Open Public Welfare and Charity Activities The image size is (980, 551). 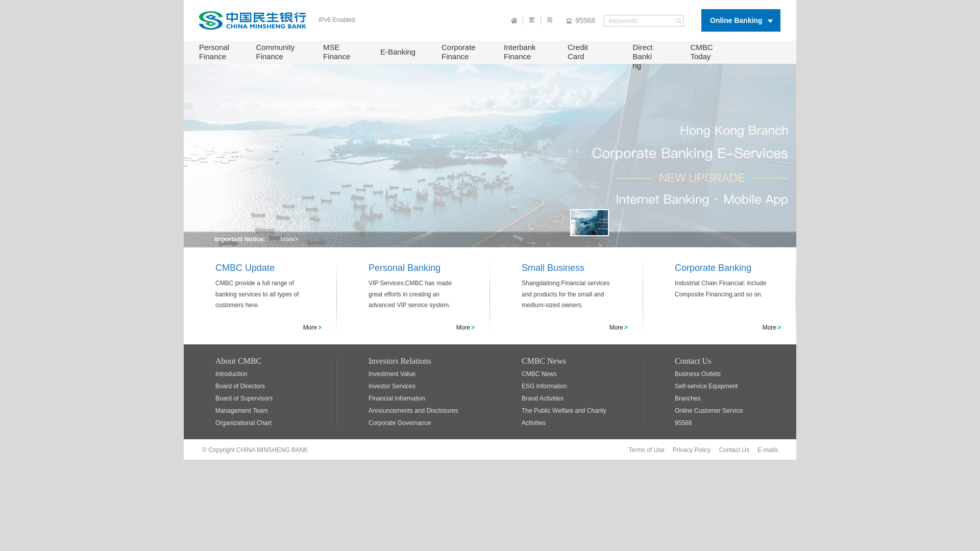[564, 417]
